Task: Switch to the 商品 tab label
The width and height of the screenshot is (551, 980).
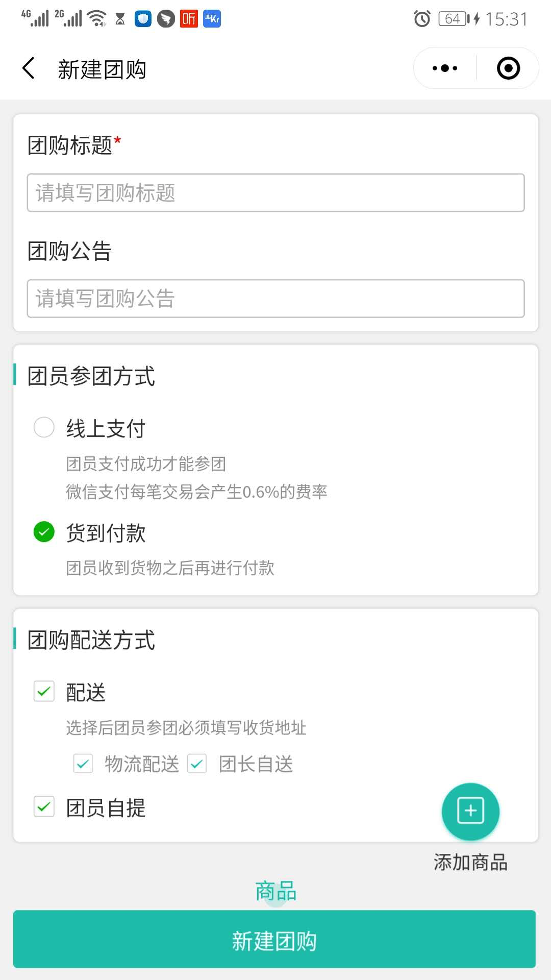Action: pyautogui.click(x=275, y=891)
